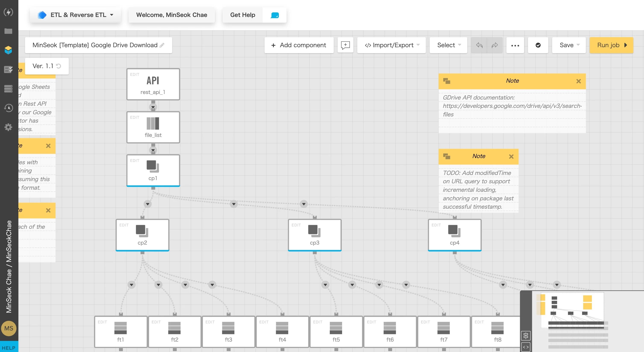Select the ft2 filter component
The image size is (644, 352).
click(175, 332)
